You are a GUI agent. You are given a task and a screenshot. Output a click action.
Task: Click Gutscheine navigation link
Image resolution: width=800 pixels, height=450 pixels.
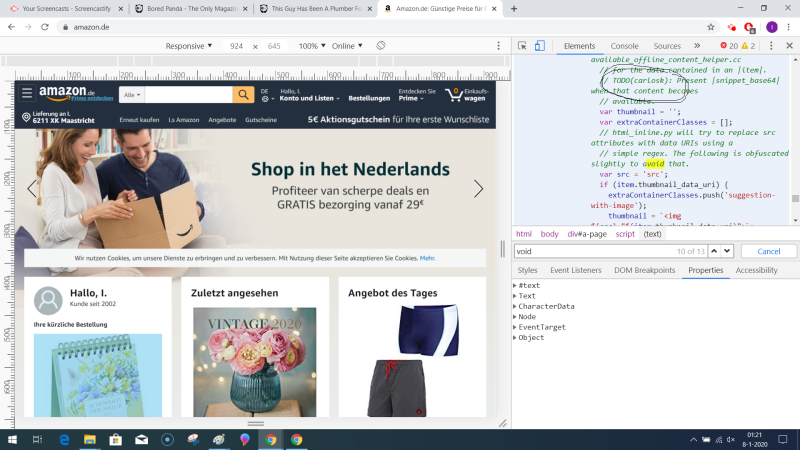pyautogui.click(x=261, y=120)
